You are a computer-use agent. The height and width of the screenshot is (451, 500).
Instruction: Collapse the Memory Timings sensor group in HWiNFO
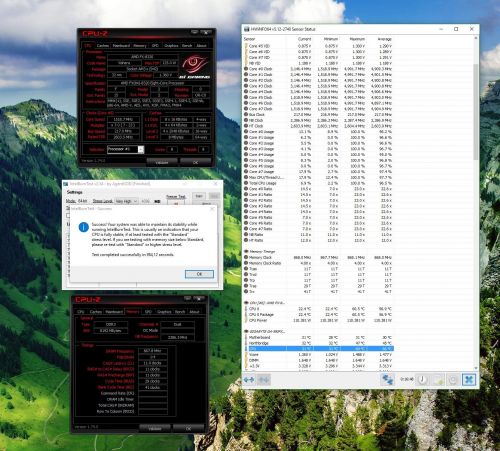click(x=246, y=252)
